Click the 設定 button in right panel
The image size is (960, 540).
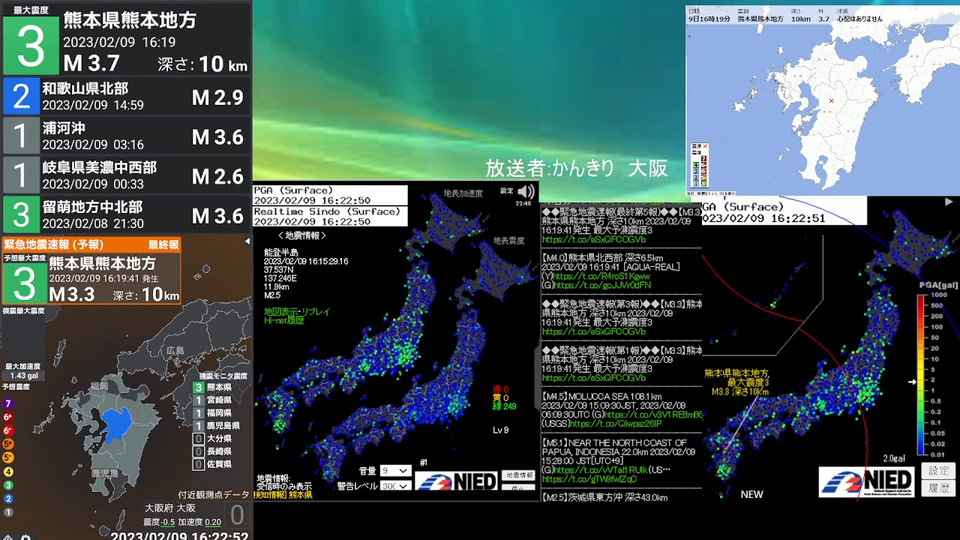coord(938,470)
